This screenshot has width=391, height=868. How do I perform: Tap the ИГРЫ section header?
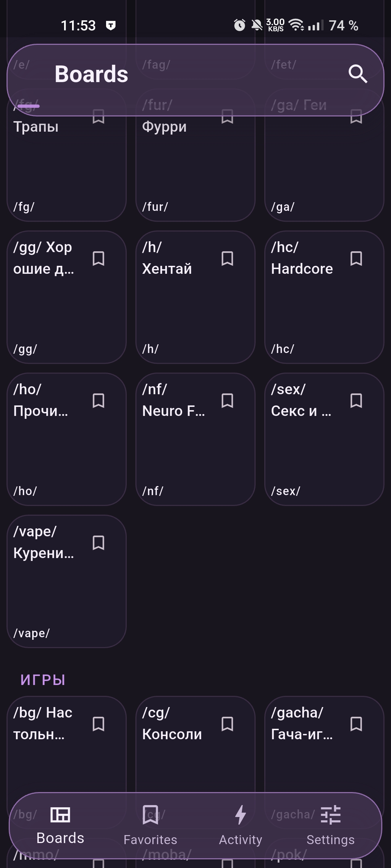43,680
